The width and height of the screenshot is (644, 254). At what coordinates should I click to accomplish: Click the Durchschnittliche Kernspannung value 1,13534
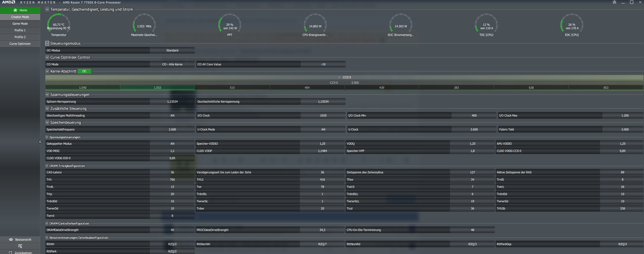tap(323, 102)
